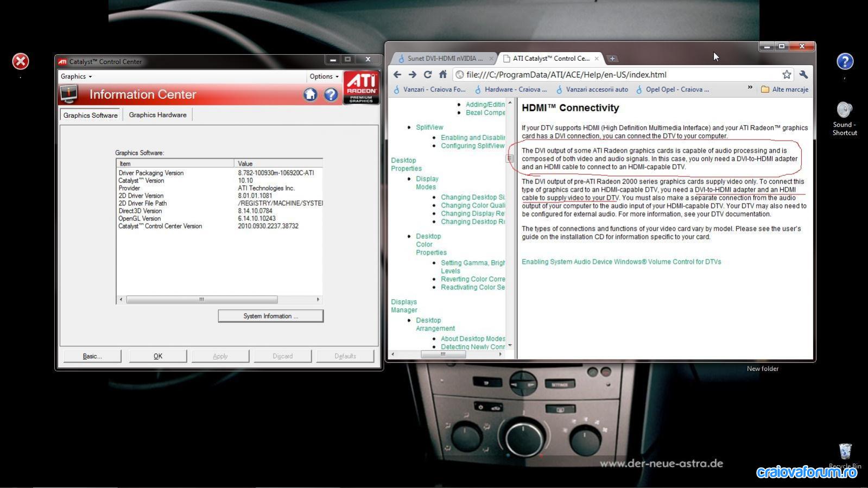The width and height of the screenshot is (868, 488).
Task: Click the Value column header
Action: (278, 163)
